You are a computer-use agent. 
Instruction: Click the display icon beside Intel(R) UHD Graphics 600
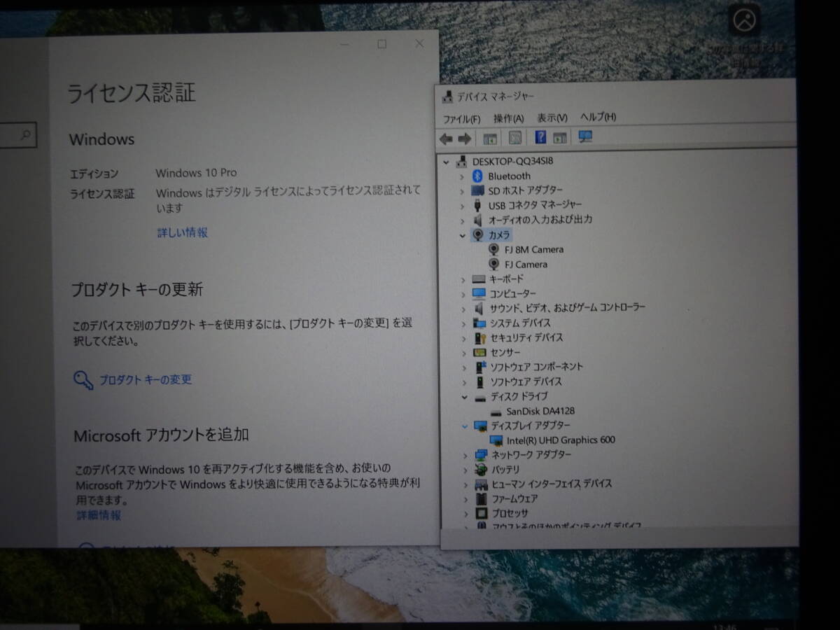496,440
